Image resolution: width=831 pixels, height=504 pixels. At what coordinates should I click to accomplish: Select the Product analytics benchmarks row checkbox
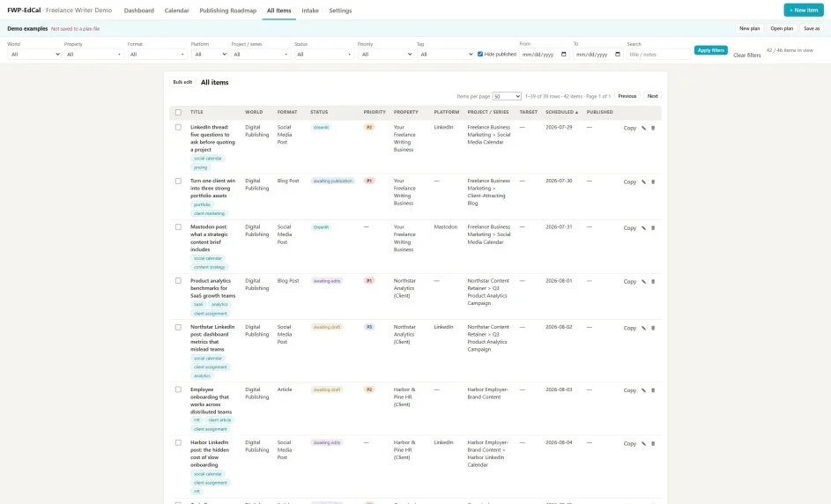point(178,281)
